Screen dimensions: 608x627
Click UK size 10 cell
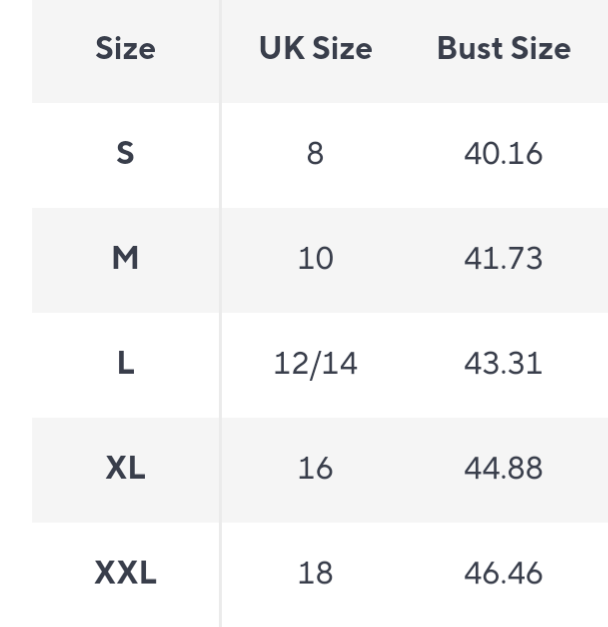click(x=315, y=260)
